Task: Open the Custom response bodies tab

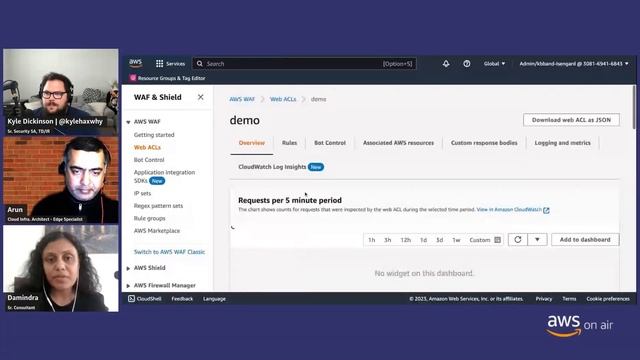Action: click(x=484, y=143)
